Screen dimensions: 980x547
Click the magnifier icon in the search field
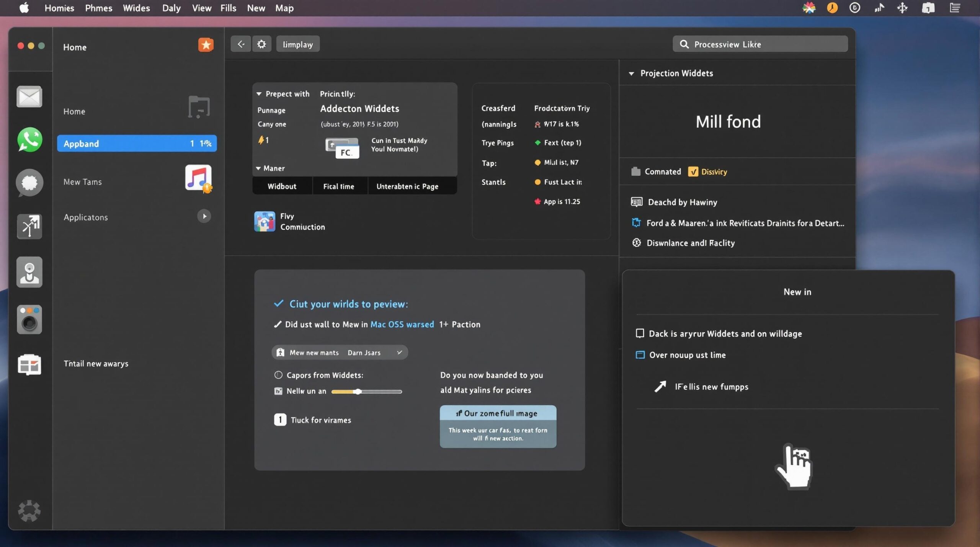tap(684, 44)
